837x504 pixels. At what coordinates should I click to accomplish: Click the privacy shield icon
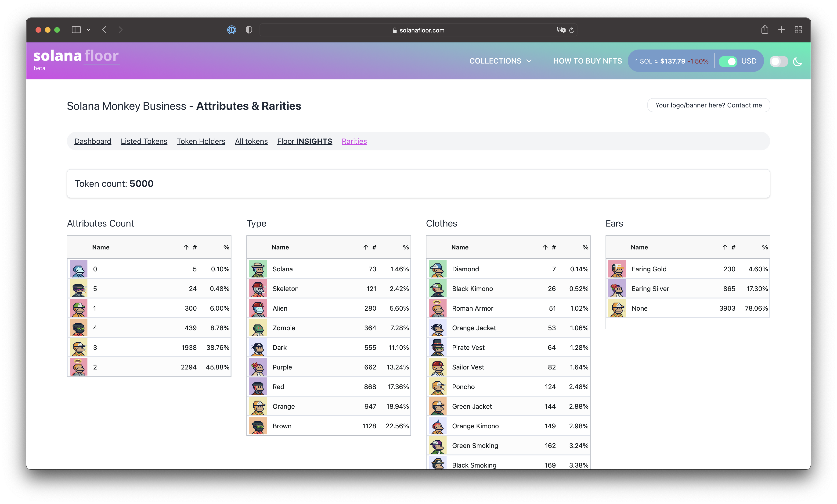[249, 30]
